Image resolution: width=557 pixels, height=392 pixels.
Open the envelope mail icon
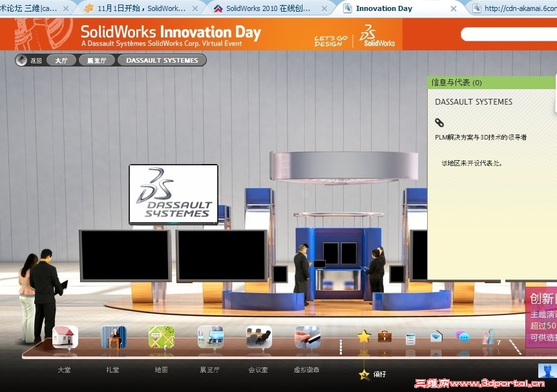(436, 336)
